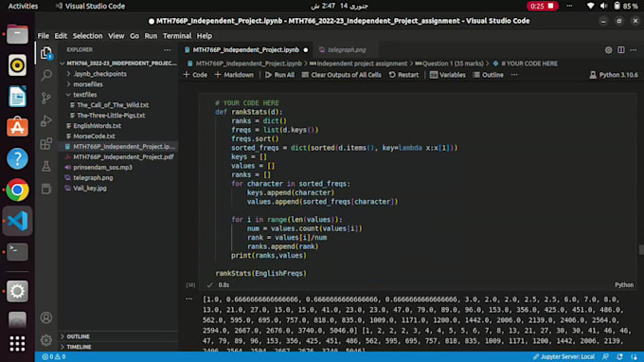Open the Explorer view in activity bar
The width and height of the screenshot is (644, 362).
pos(46,53)
